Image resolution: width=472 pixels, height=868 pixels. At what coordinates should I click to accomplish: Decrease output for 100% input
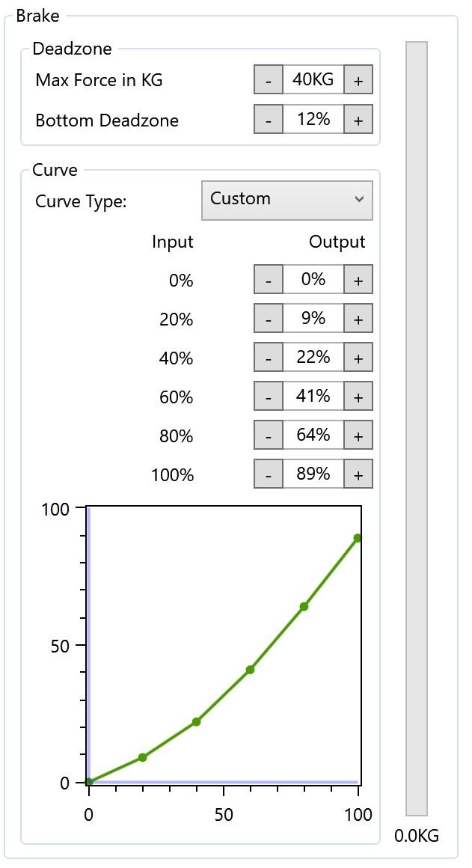coord(269,474)
